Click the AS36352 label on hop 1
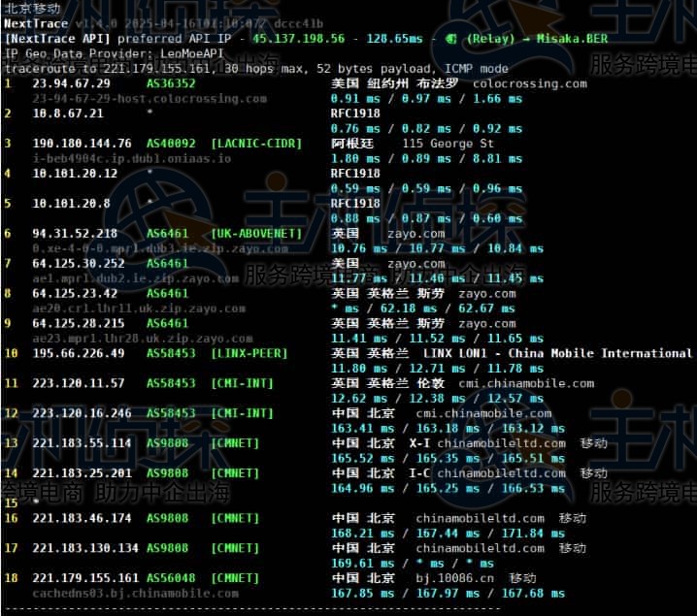This screenshot has width=697, height=616. coord(171,84)
